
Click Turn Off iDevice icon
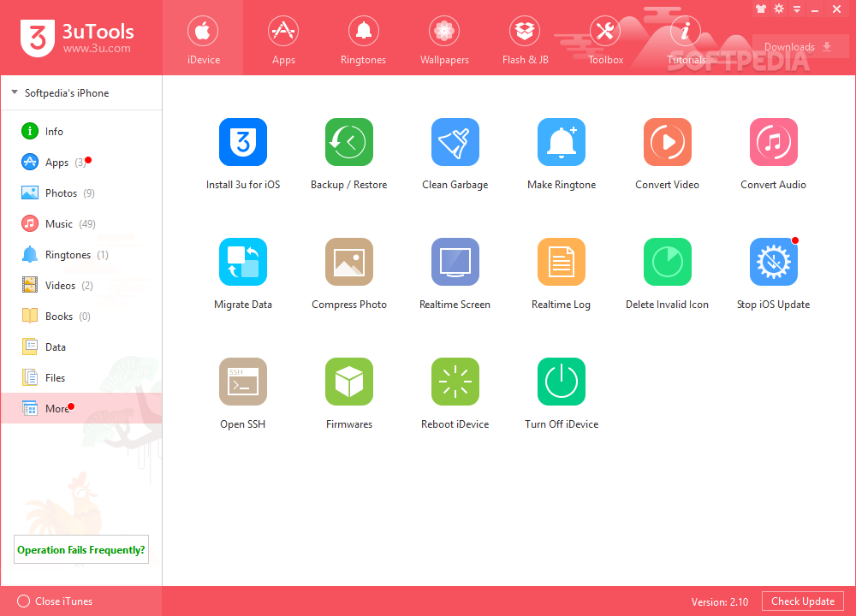pos(562,382)
